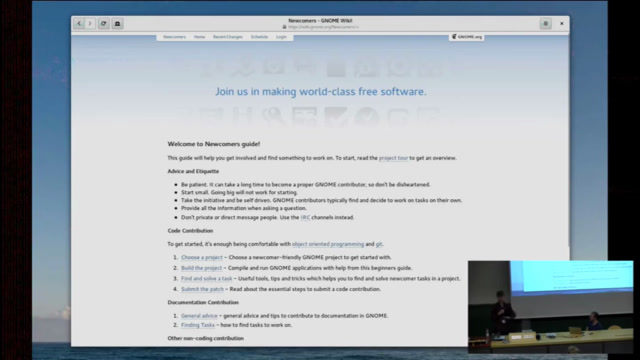The width and height of the screenshot is (640, 360).
Task: Open the IRC channels link
Action: (305, 217)
